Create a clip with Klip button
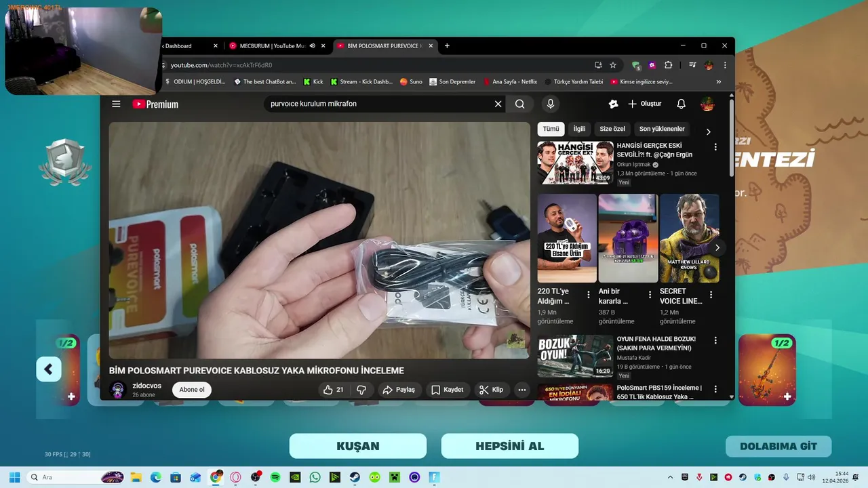Image resolution: width=868 pixels, height=488 pixels. click(492, 390)
